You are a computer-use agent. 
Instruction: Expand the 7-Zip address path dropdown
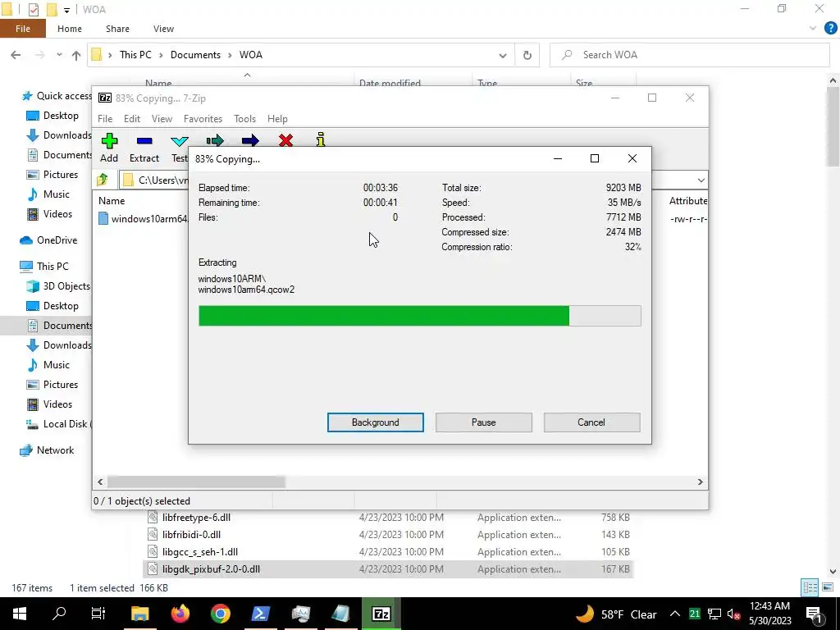tap(701, 180)
